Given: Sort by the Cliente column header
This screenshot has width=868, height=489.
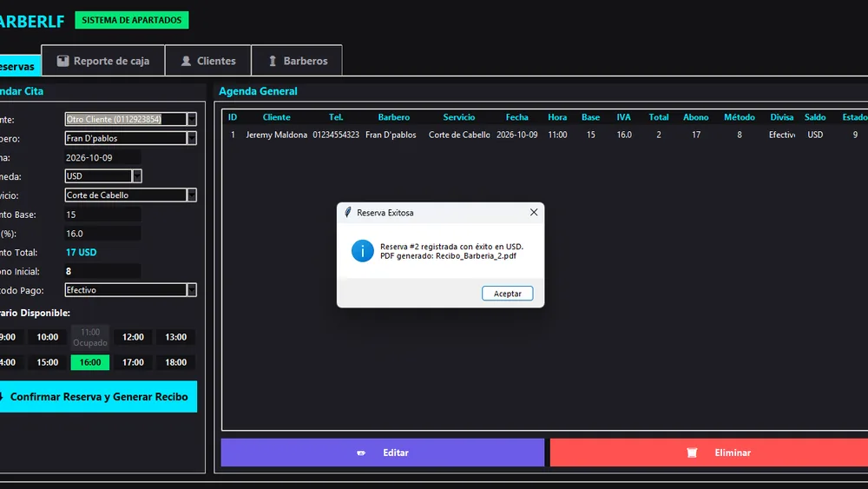Looking at the screenshot, I should tap(276, 117).
